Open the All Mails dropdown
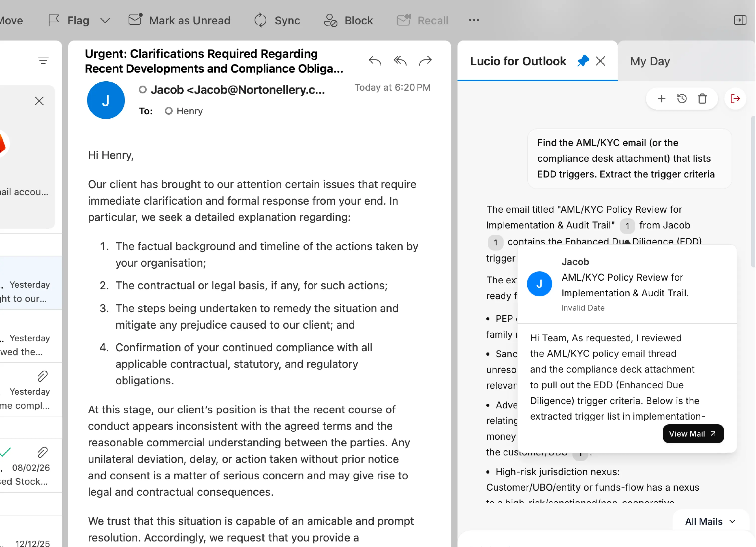 tap(710, 521)
